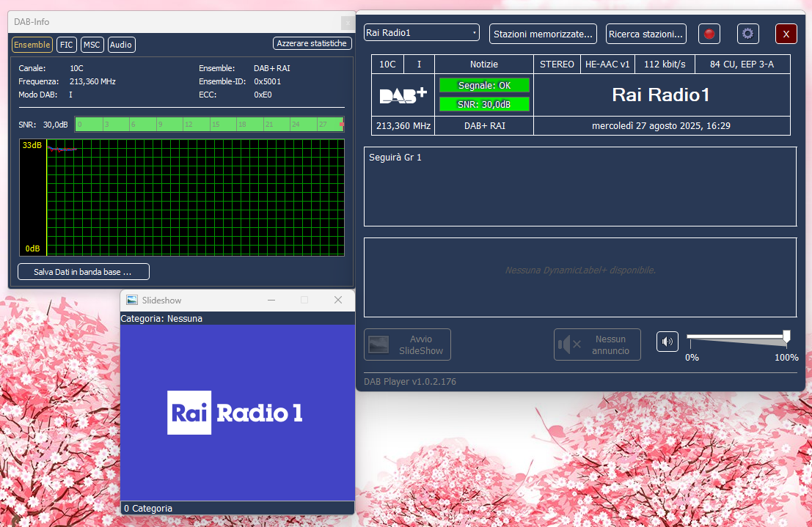
Task: Mute audio with the speaker icon
Action: (x=667, y=342)
